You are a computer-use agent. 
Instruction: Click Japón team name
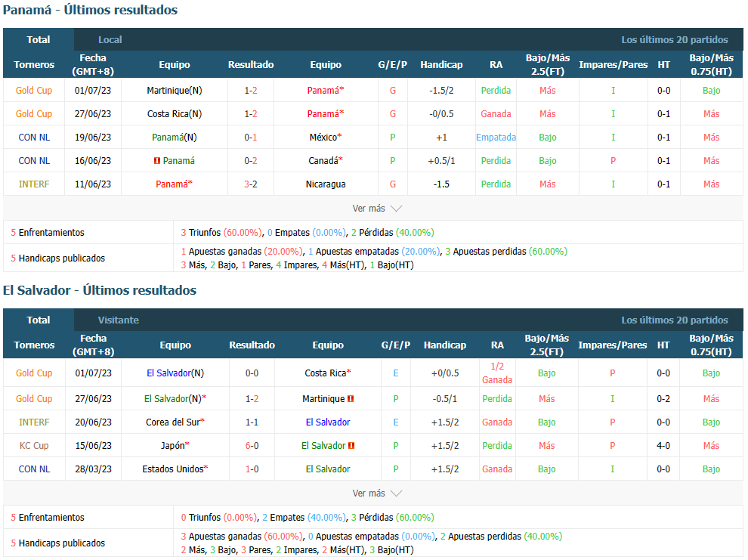point(173,446)
